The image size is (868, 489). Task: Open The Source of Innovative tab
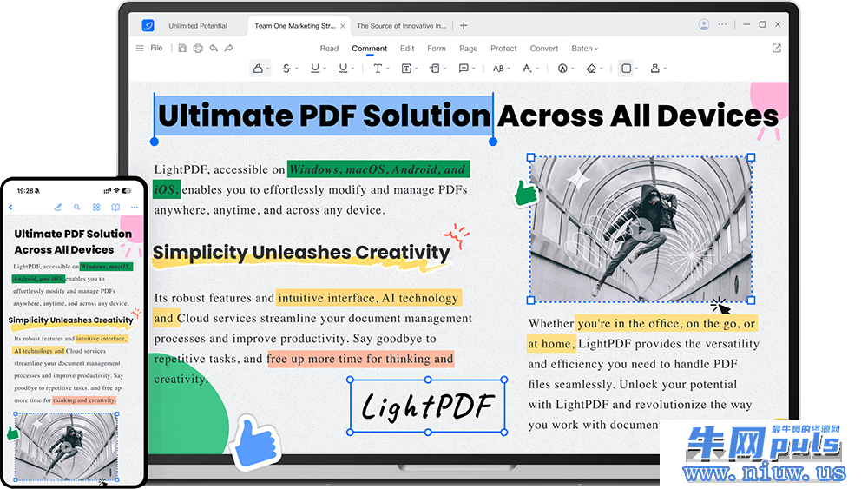(x=401, y=26)
